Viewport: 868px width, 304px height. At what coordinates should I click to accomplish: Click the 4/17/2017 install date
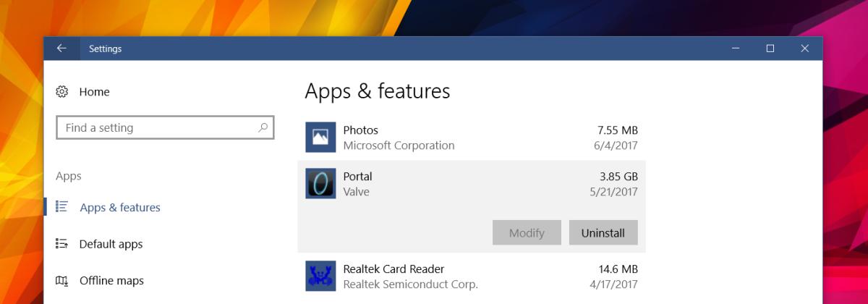pos(613,284)
